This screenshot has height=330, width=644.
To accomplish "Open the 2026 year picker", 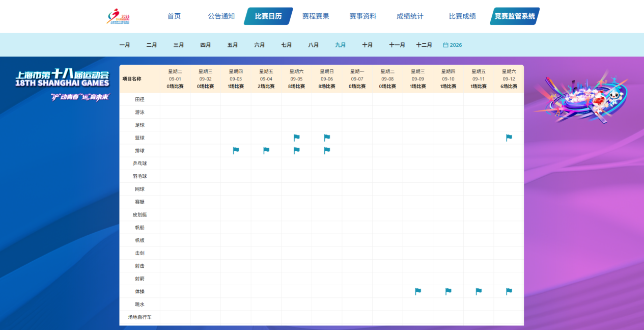I will point(453,45).
